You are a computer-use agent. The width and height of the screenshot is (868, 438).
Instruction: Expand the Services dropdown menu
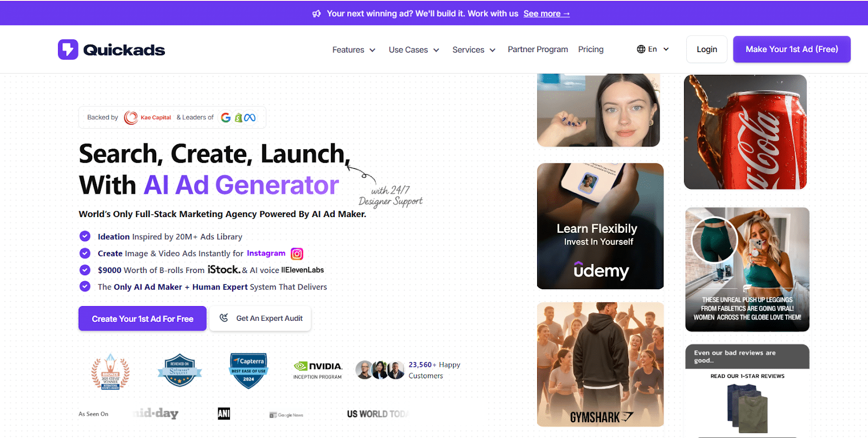tap(474, 50)
